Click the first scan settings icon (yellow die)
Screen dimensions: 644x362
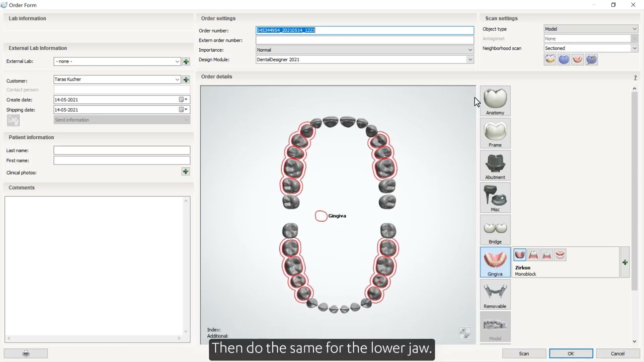pyautogui.click(x=550, y=59)
